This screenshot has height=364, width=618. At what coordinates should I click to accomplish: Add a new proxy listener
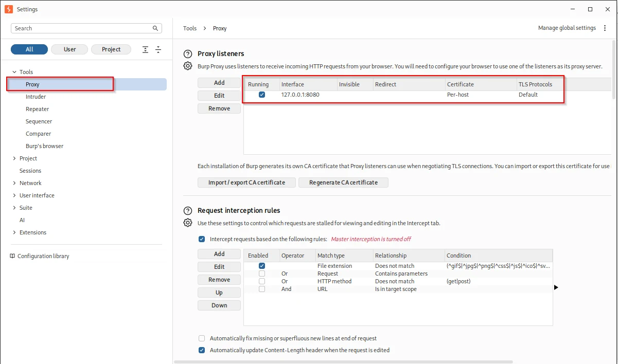point(219,83)
